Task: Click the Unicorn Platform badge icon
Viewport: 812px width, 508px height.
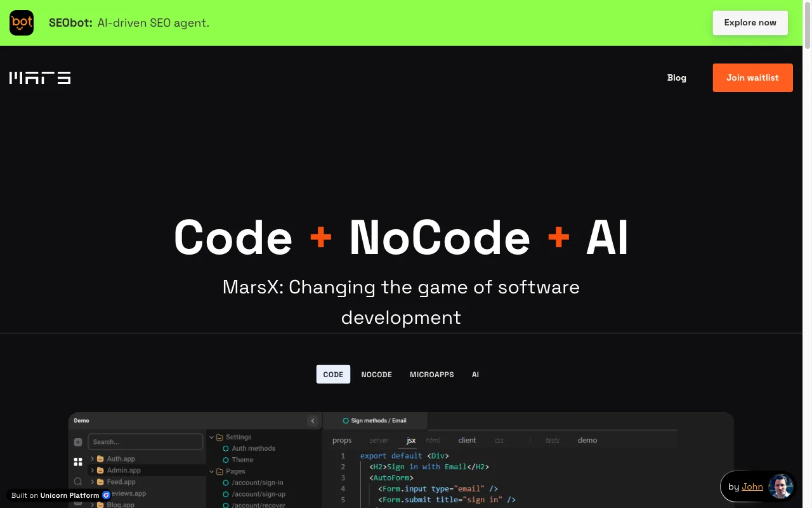Action: tap(107, 495)
